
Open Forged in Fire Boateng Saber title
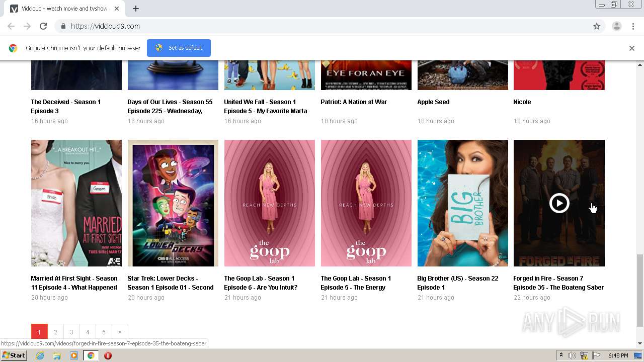click(x=558, y=283)
